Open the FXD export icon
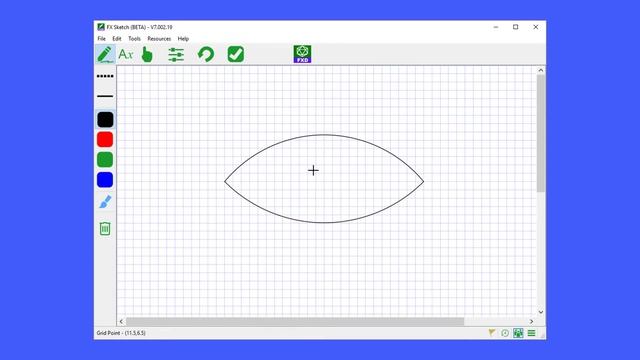This screenshot has width=640, height=360. click(302, 54)
